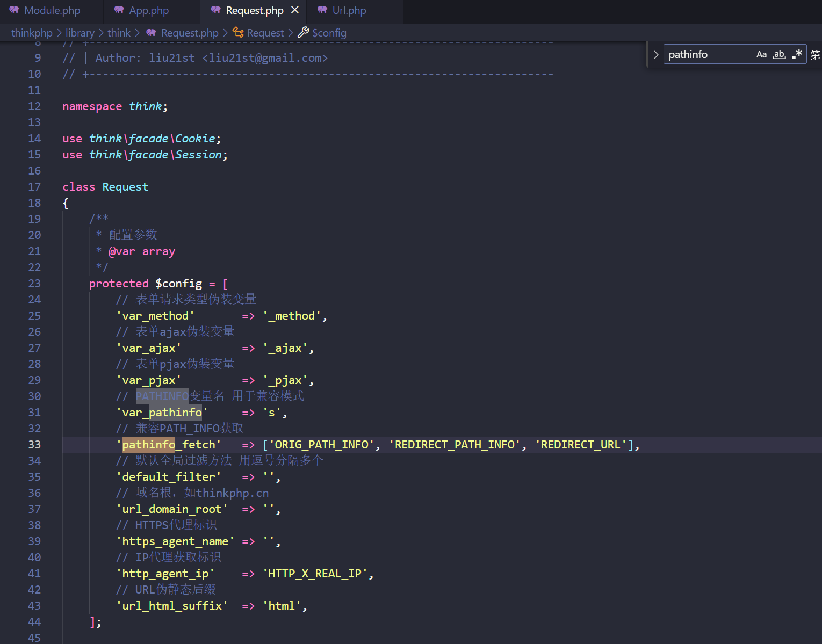Open the $config breadcrumb symbol
This screenshot has height=644, width=822.
[x=329, y=33]
